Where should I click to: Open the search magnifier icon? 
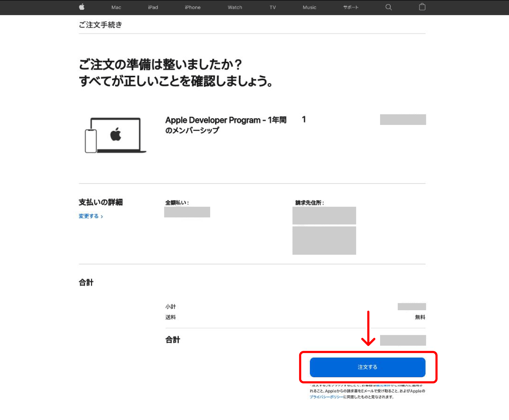click(389, 7)
